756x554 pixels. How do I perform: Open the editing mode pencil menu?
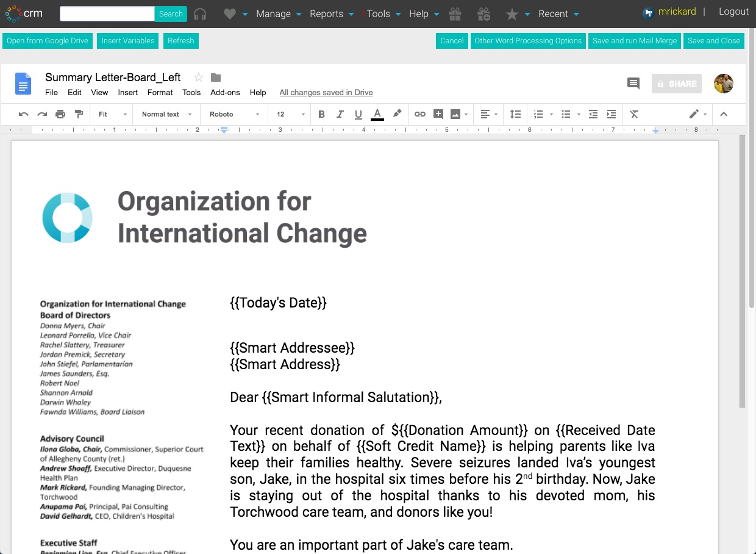(x=697, y=114)
